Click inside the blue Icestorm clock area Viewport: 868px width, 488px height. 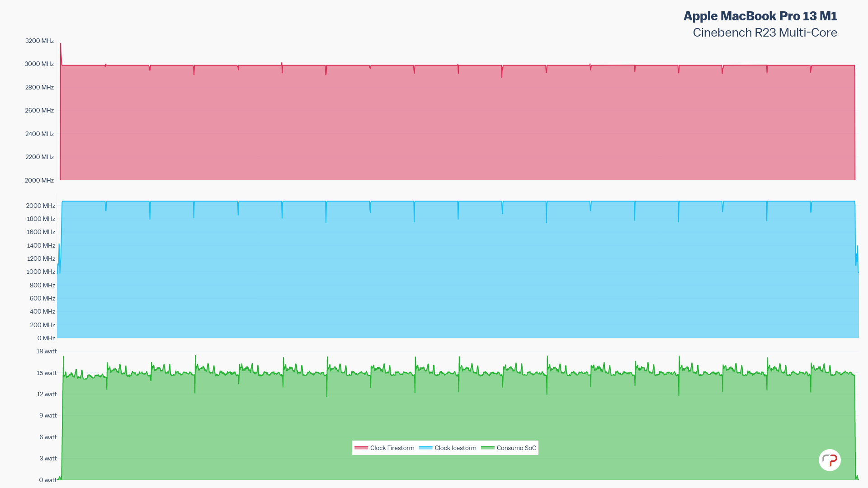452,271
